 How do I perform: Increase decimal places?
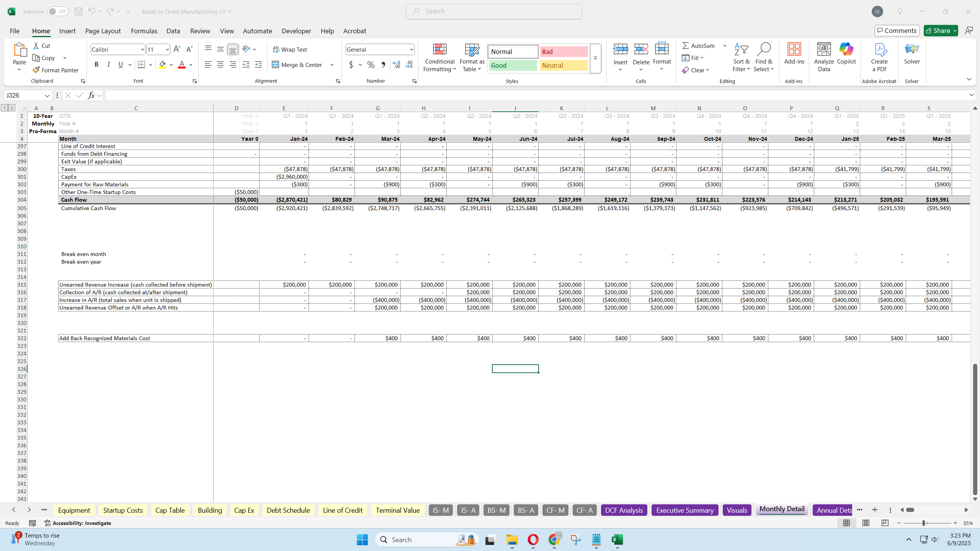396,65
